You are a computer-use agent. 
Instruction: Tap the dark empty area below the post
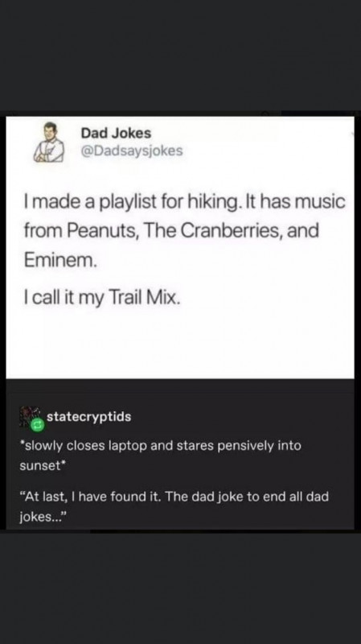[180, 588]
